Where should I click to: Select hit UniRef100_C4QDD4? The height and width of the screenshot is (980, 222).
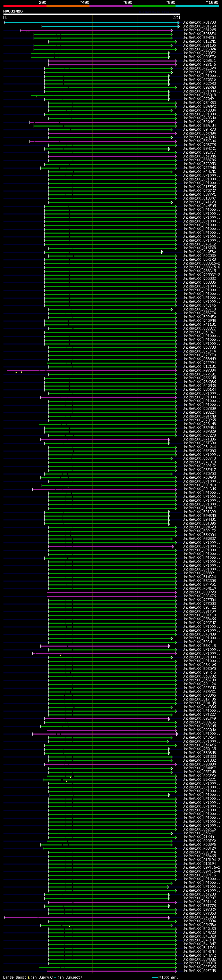199,110
